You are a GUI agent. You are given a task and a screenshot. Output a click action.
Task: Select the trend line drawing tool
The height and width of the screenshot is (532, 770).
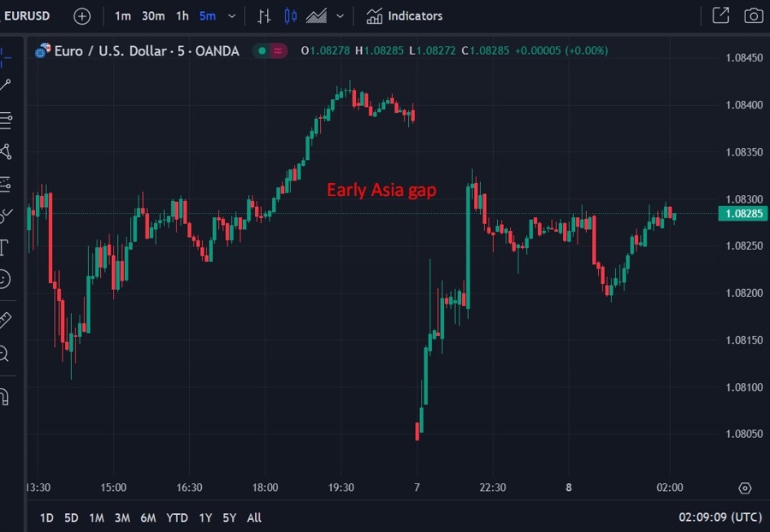(5, 85)
